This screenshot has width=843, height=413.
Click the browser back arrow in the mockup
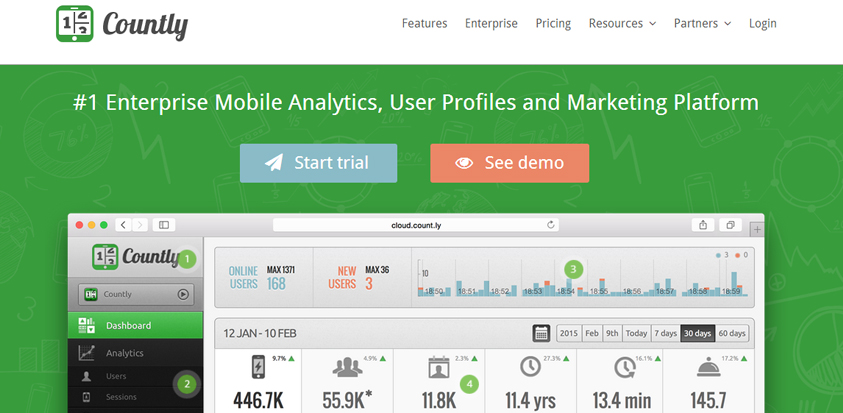124,225
